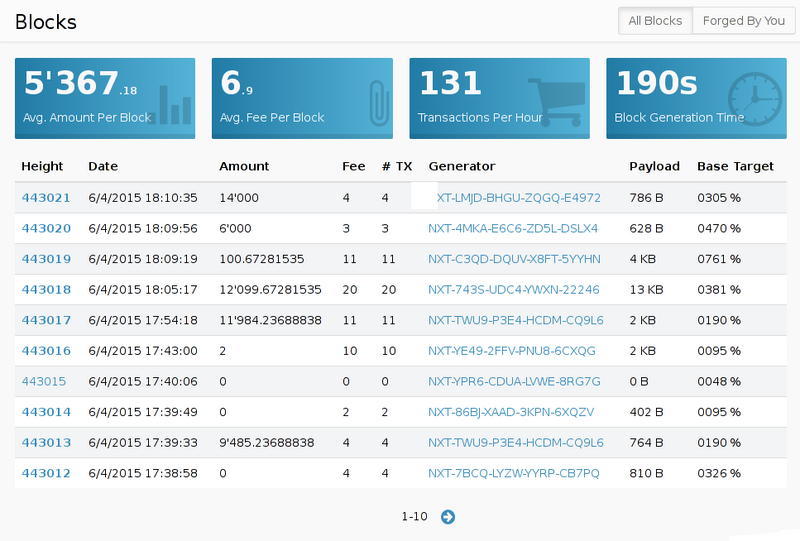Viewport: 800px width, 541px height.
Task: Open block 443015 details
Action: click(44, 381)
